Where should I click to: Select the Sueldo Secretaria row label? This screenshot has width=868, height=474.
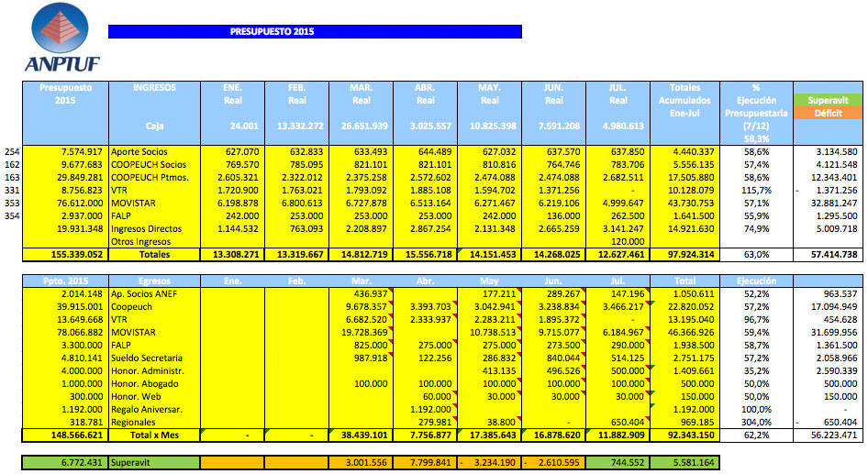(x=147, y=357)
